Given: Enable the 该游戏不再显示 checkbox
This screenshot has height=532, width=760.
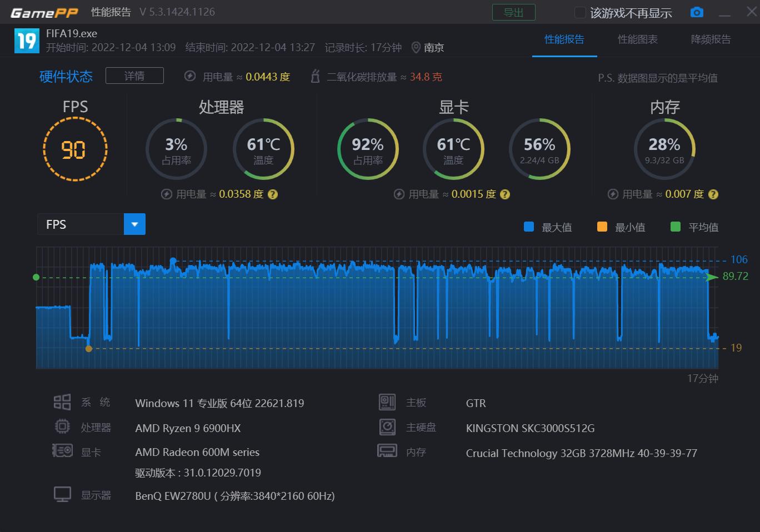Looking at the screenshot, I should [579, 12].
